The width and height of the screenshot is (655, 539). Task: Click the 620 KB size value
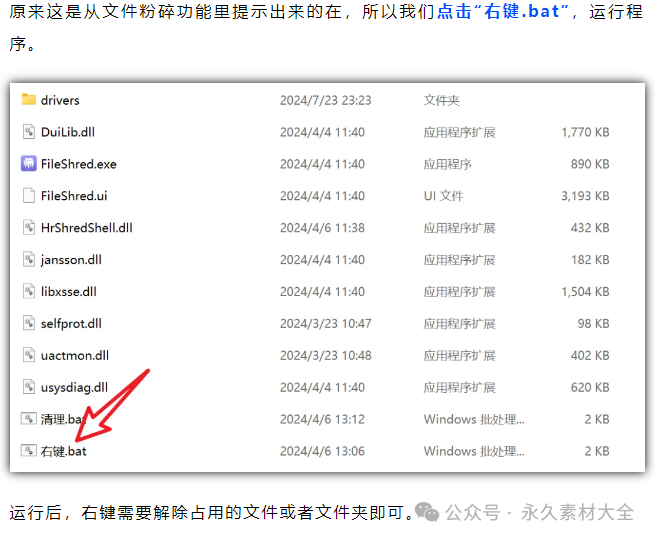(590, 388)
